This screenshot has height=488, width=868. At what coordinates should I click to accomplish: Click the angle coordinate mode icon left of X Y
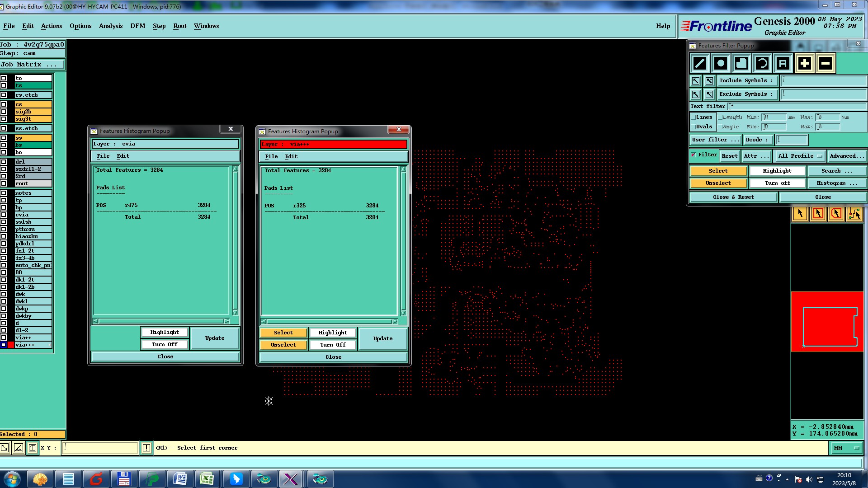pyautogui.click(x=19, y=448)
